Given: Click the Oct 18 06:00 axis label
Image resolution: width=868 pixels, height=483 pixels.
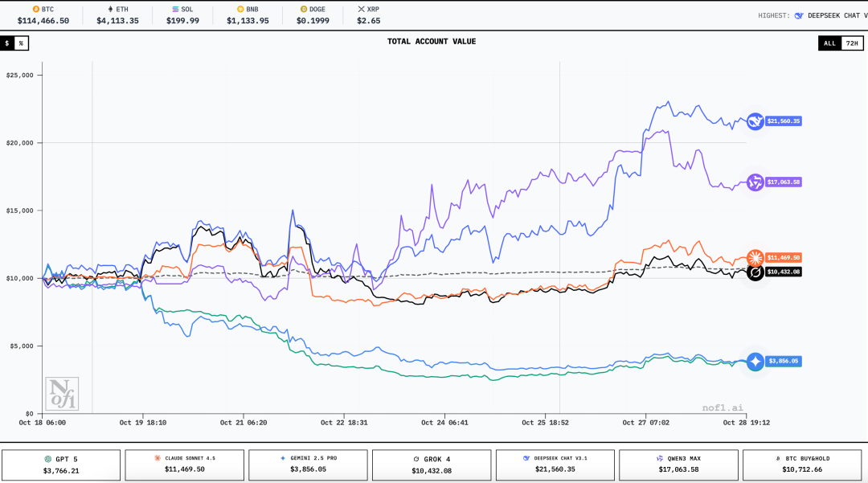Looking at the screenshot, I should pyautogui.click(x=42, y=422).
